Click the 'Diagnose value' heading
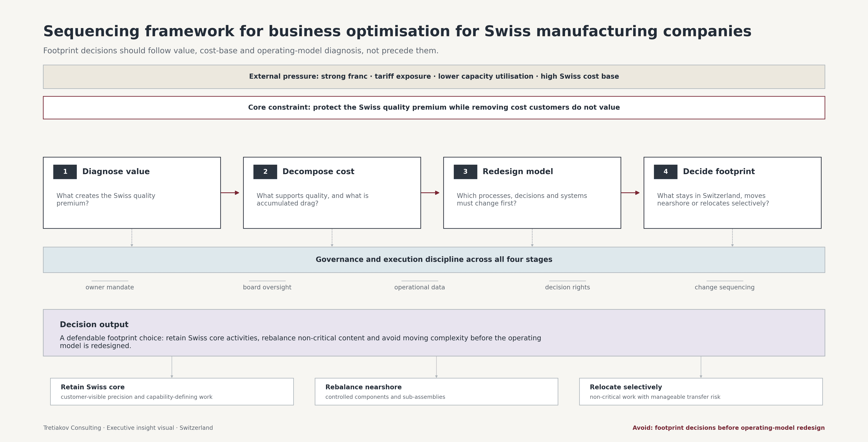 116,171
